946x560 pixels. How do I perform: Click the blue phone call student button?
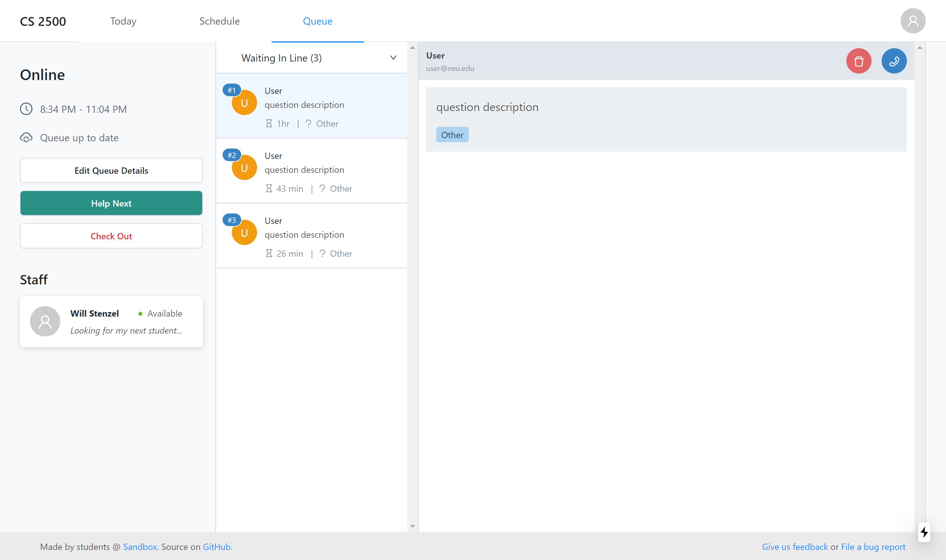pos(894,61)
